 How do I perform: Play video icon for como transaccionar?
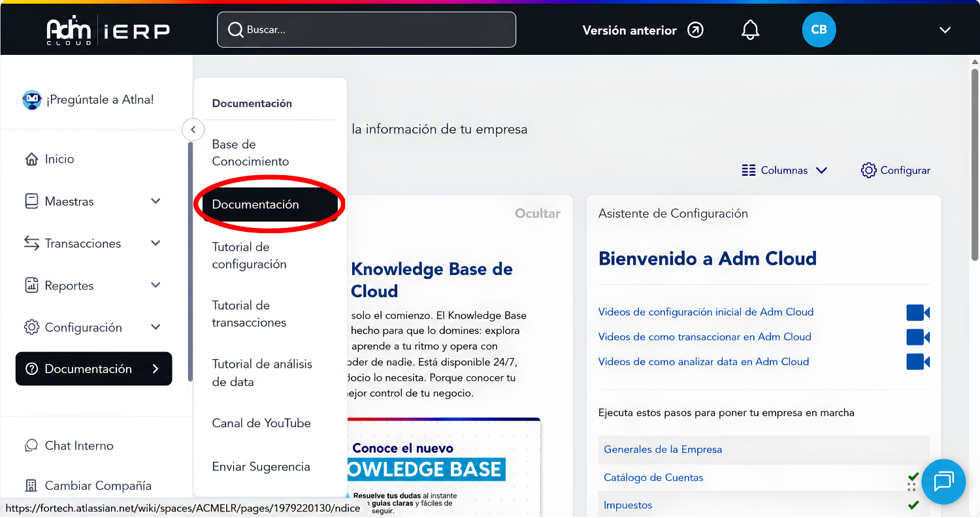[x=918, y=337]
